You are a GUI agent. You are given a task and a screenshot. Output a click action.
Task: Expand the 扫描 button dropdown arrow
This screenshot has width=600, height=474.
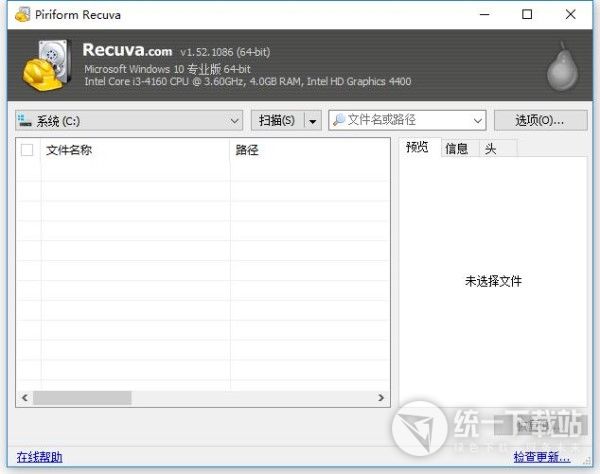(313, 121)
